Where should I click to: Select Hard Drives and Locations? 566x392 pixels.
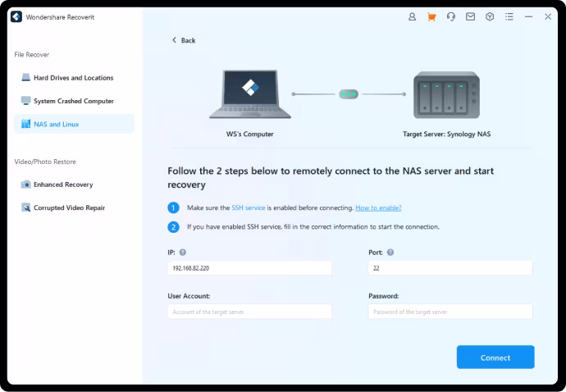coord(75,78)
